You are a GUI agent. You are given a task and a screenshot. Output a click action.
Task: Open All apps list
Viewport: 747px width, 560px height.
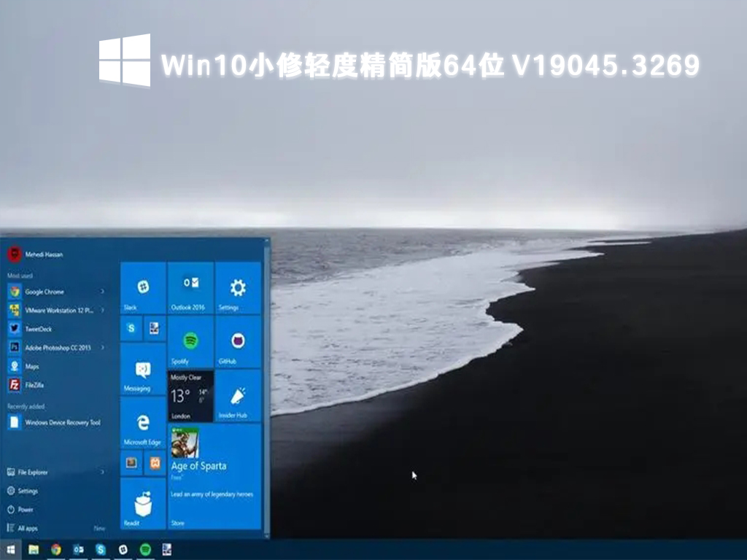coord(27,528)
